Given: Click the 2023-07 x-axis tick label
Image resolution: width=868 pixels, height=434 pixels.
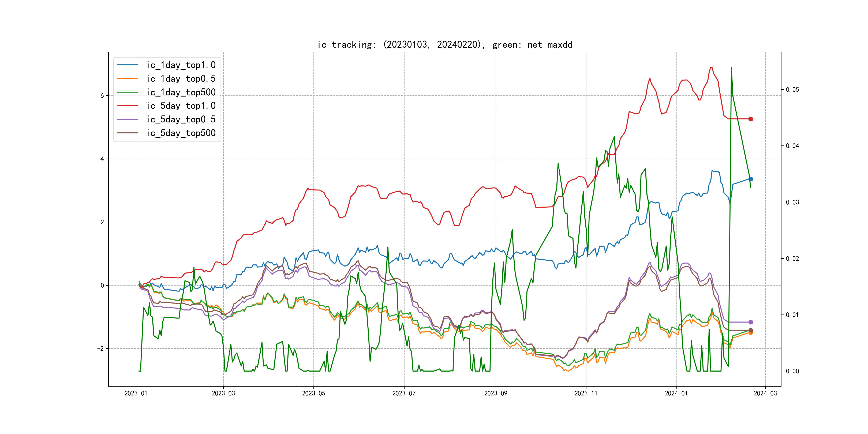Looking at the screenshot, I should coord(404,393).
